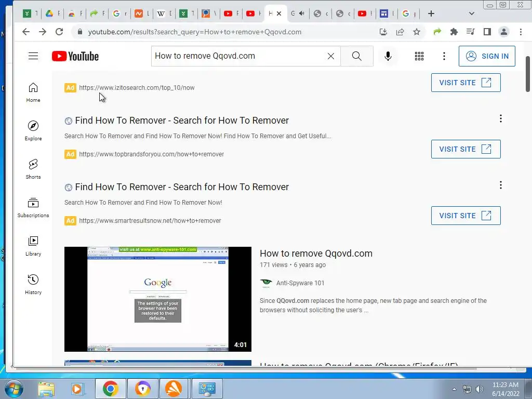532x399 pixels.
Task: Toggle the Chrome side panel icon
Action: (x=487, y=32)
